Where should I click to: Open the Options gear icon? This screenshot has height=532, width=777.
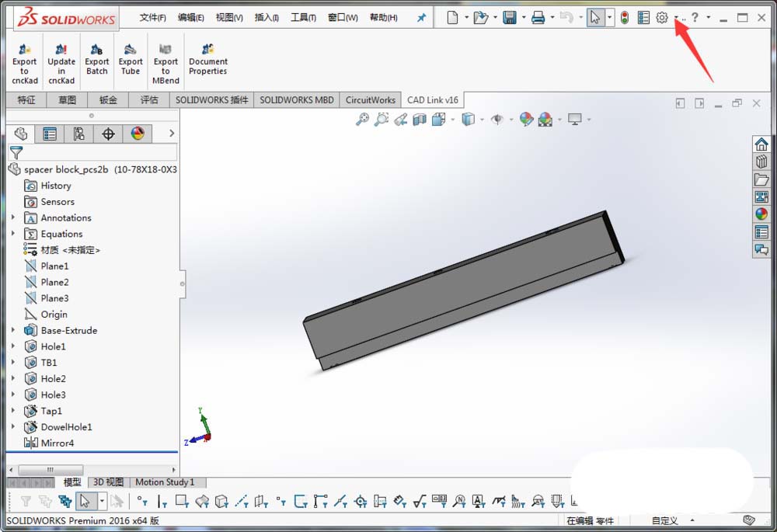tap(661, 18)
